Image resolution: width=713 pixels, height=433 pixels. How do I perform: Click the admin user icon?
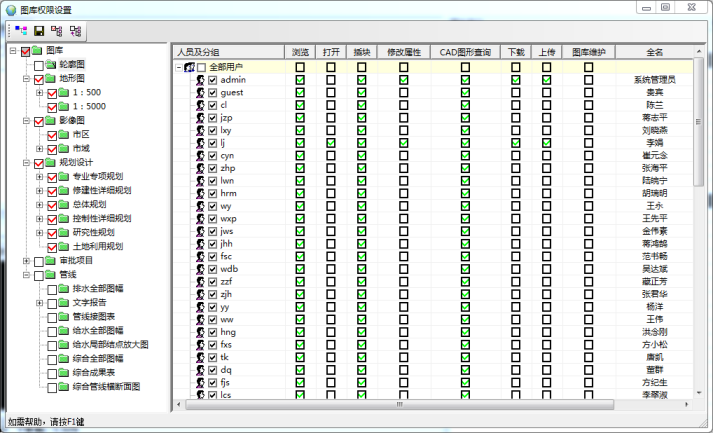pyautogui.click(x=200, y=80)
